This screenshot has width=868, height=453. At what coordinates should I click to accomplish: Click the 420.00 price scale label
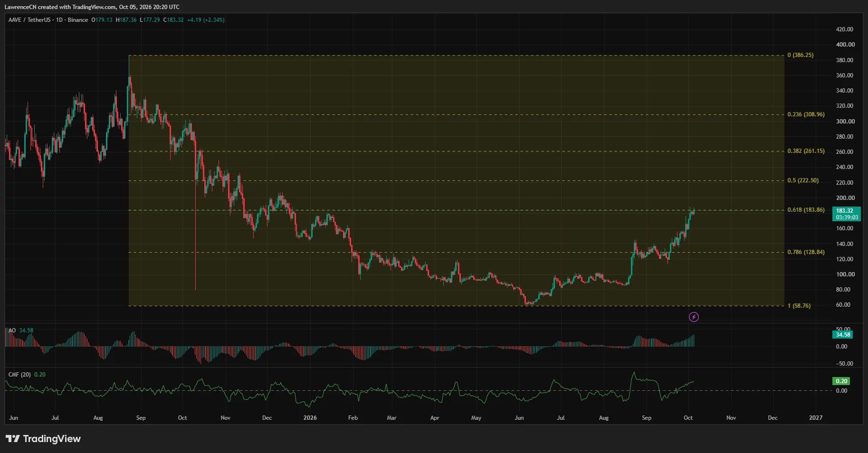pyautogui.click(x=845, y=29)
